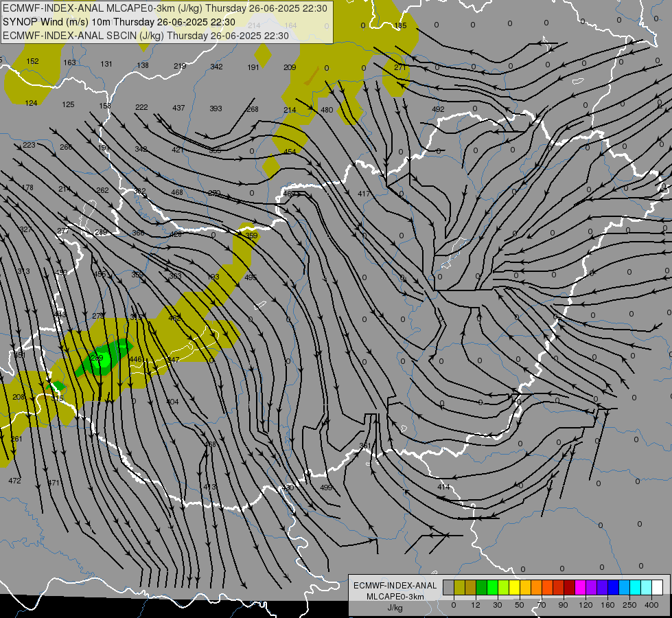Click the map value 471
The width and height of the screenshot is (672, 618).
coord(54,483)
